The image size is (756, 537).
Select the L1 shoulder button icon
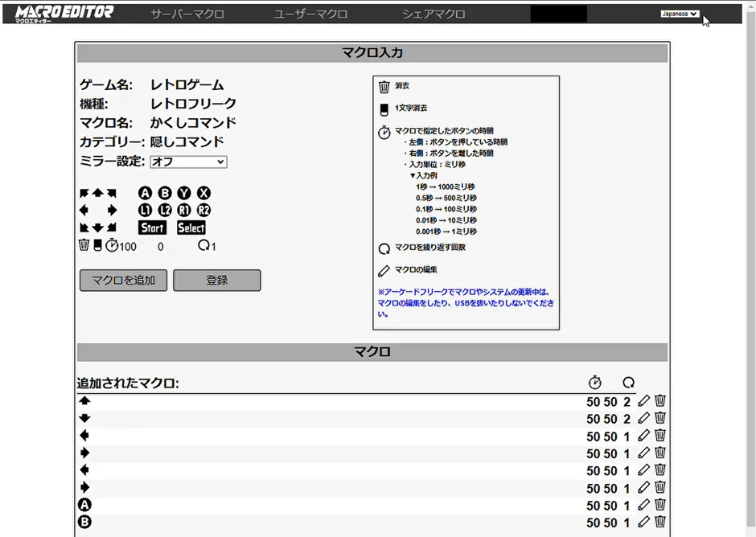(x=145, y=209)
